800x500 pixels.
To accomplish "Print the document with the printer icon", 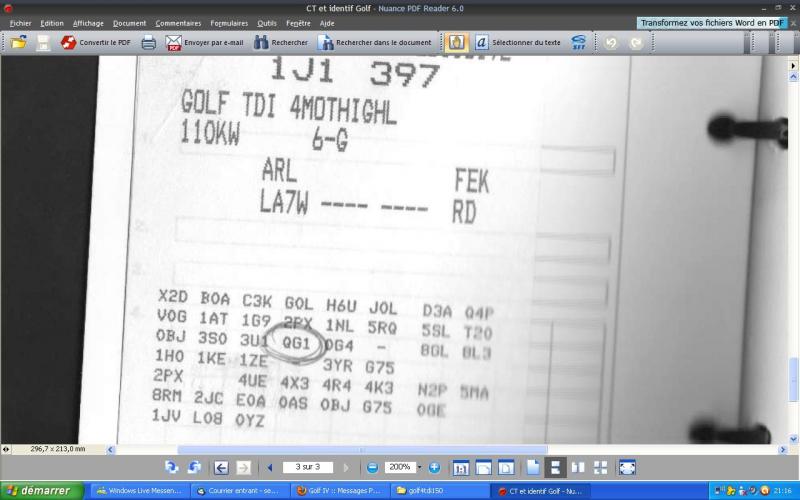I will (x=148, y=43).
